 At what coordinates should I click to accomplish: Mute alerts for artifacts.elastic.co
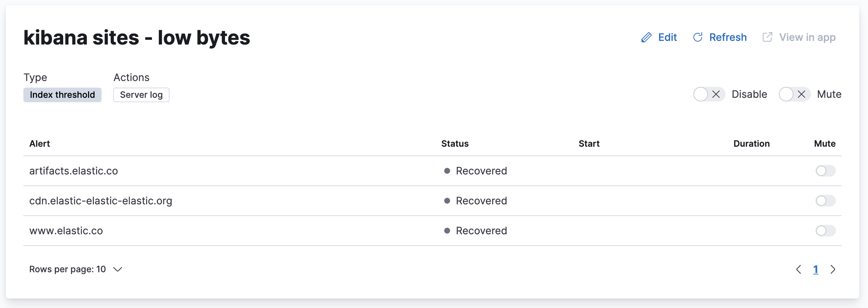pyautogui.click(x=825, y=171)
